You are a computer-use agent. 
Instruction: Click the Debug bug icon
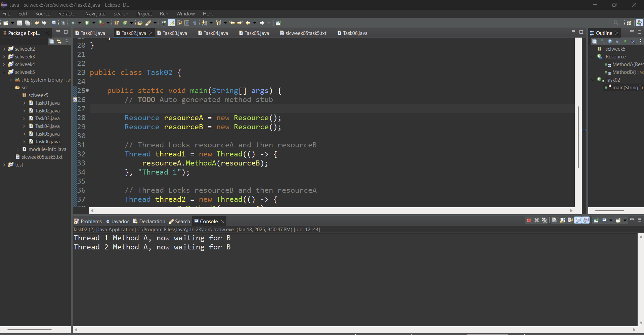pos(73,23)
